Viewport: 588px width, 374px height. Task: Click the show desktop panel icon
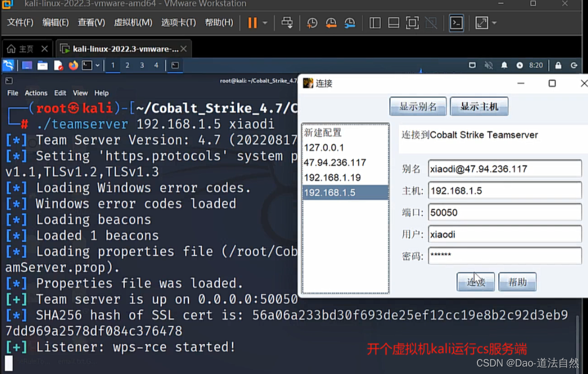tap(27, 65)
